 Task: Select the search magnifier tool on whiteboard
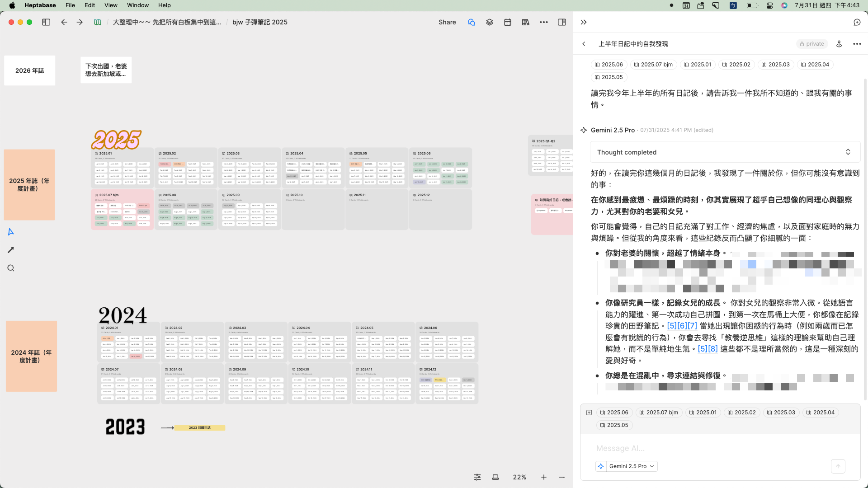(10, 268)
